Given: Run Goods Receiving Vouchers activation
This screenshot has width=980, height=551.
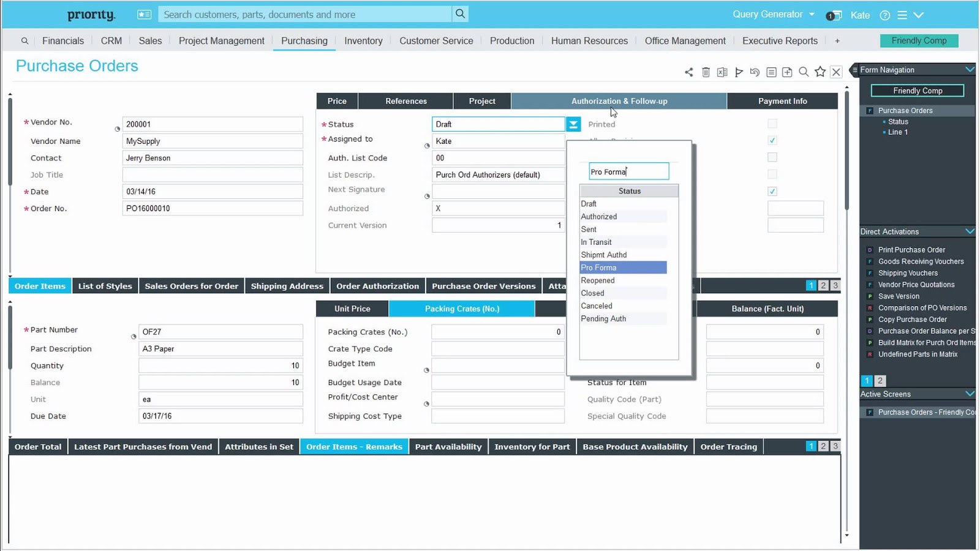Looking at the screenshot, I should [921, 261].
